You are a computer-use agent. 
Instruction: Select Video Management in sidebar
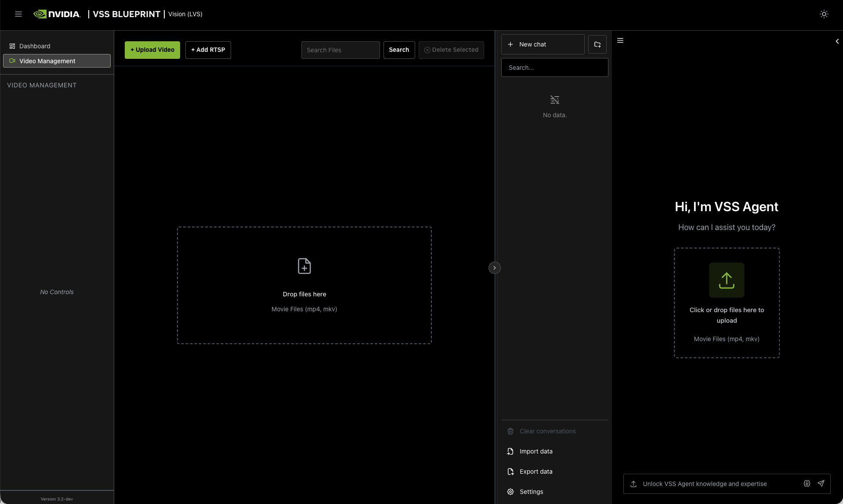[57, 61]
